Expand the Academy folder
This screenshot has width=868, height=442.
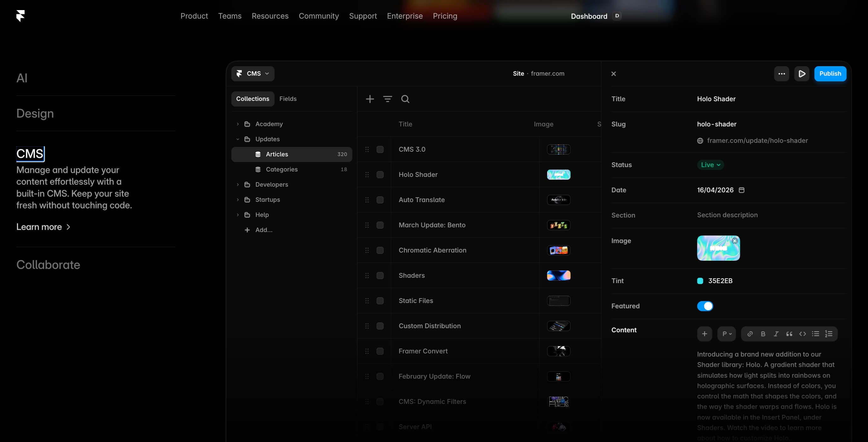click(238, 124)
